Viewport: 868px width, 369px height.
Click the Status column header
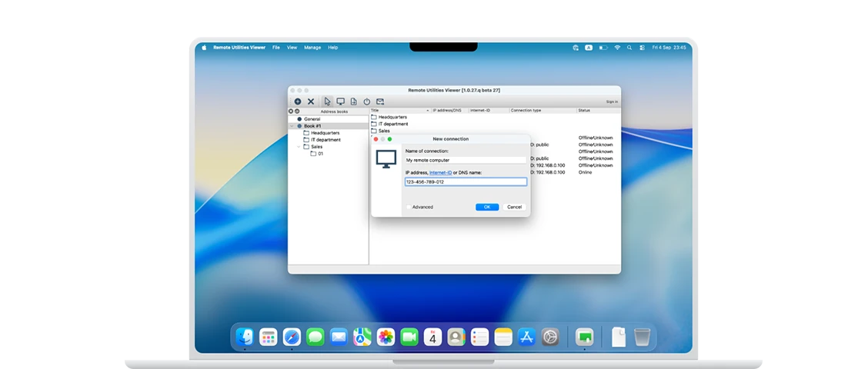click(599, 111)
